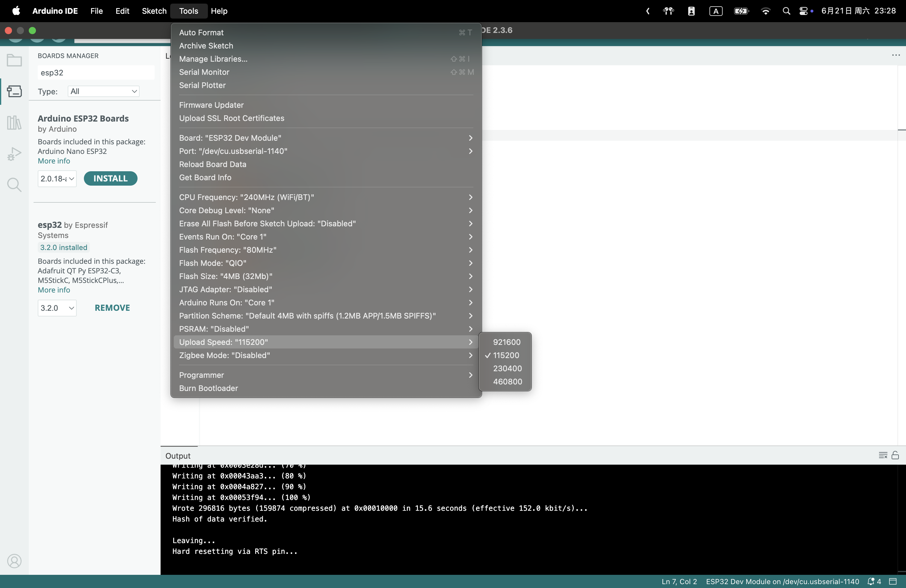This screenshot has height=588, width=906.
Task: Choose Burn Bootloader menu item
Action: pyautogui.click(x=326, y=388)
